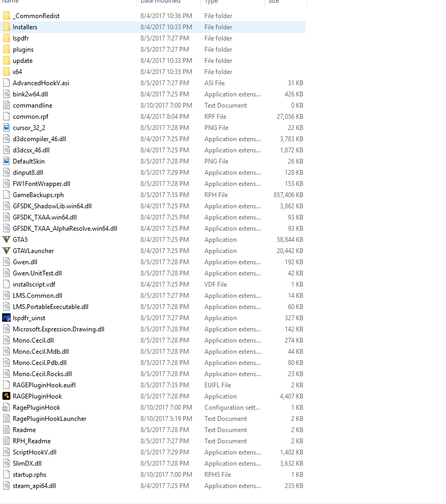Click the commandline text document icon
This screenshot has width=446, height=504.
6,105
